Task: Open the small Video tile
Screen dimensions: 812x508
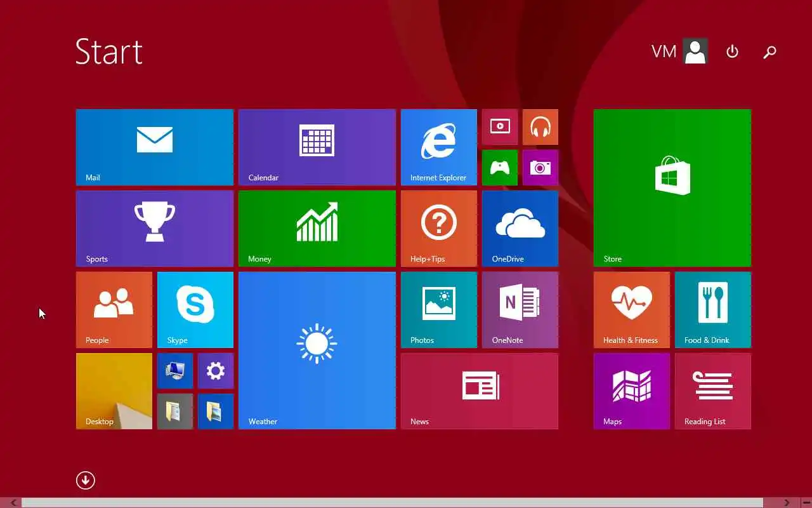Action: point(500,127)
